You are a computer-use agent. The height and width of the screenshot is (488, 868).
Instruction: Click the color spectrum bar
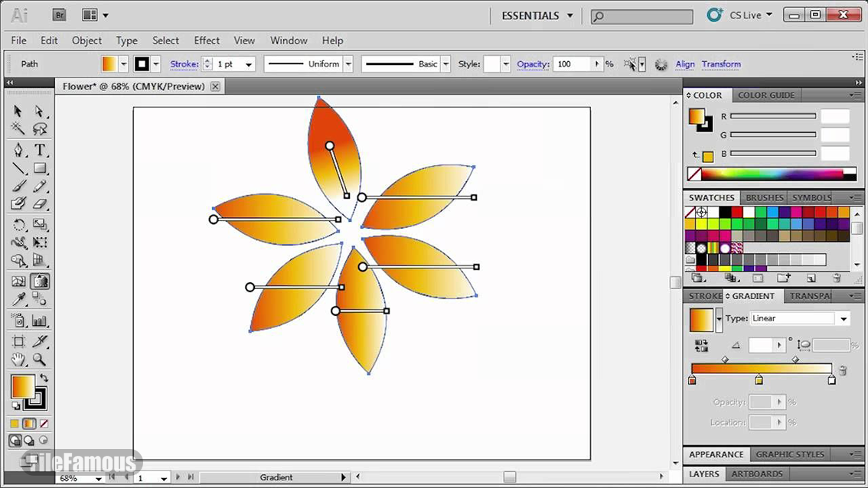click(x=772, y=174)
